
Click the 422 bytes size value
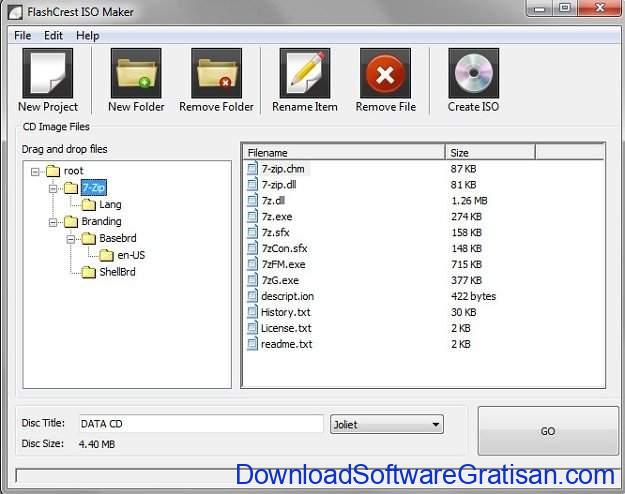474,296
